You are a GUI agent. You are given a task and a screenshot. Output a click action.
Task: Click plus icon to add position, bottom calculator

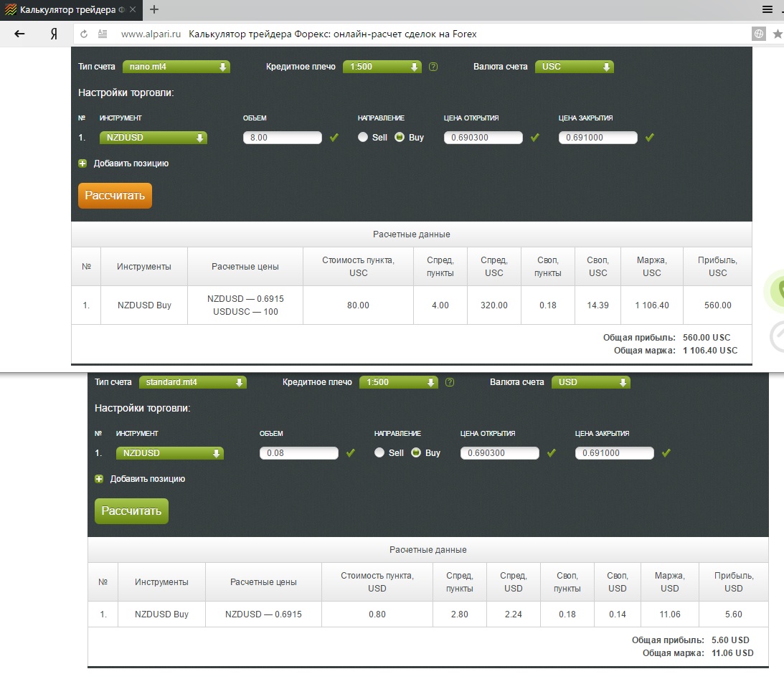coord(99,479)
